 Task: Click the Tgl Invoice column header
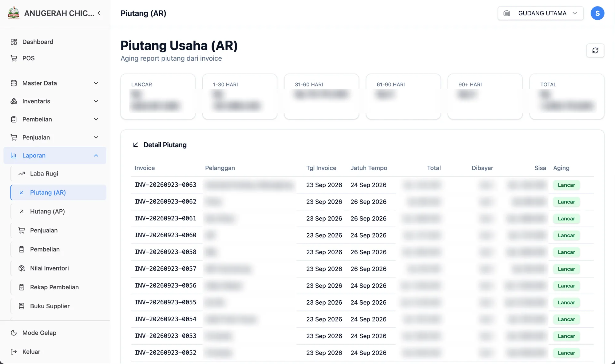[321, 168]
